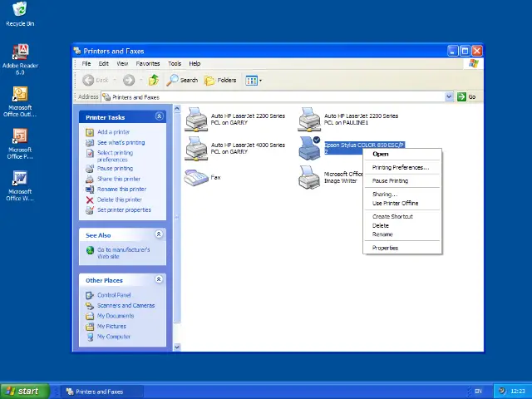Click Rename this printer link
Image resolution: width=532 pixels, height=399 pixels.
pos(121,189)
